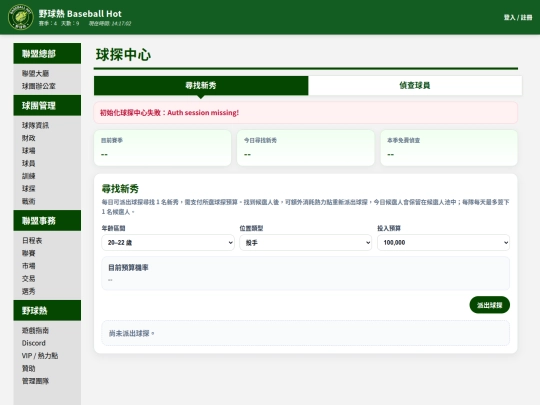Image resolution: width=540 pixels, height=405 pixels.
Task: Open 贊助 in the sidebar
Action: pos(29,368)
